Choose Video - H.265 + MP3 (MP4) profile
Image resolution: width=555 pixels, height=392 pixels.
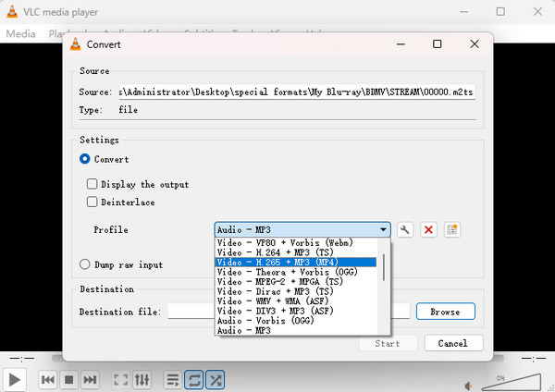[x=296, y=263]
